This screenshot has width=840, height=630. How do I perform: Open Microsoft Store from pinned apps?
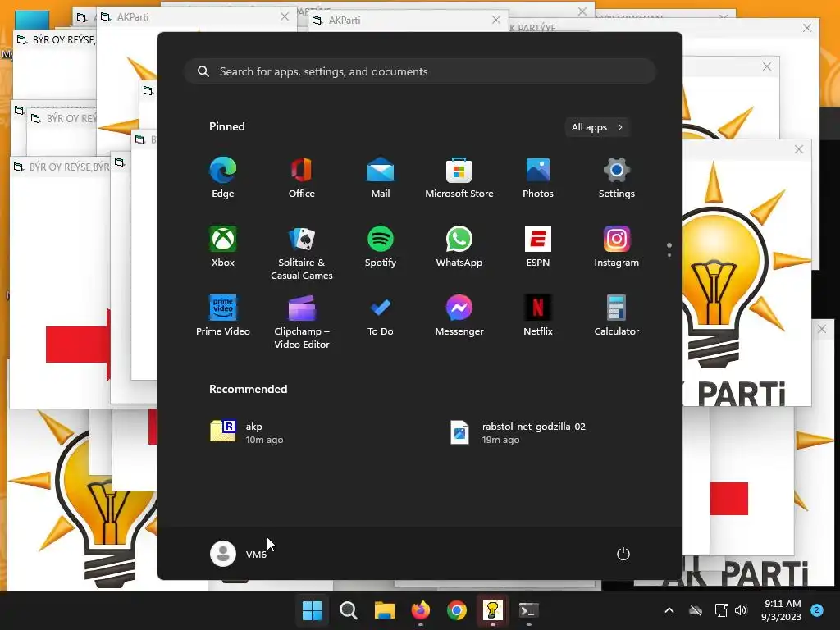click(459, 178)
